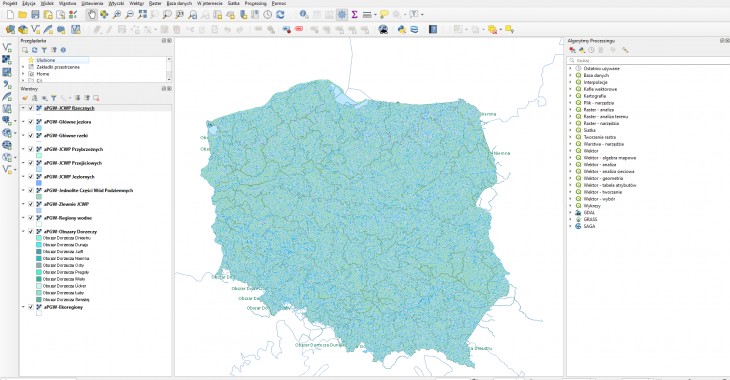Click the Zoom In magnifier tool

pos(117,15)
